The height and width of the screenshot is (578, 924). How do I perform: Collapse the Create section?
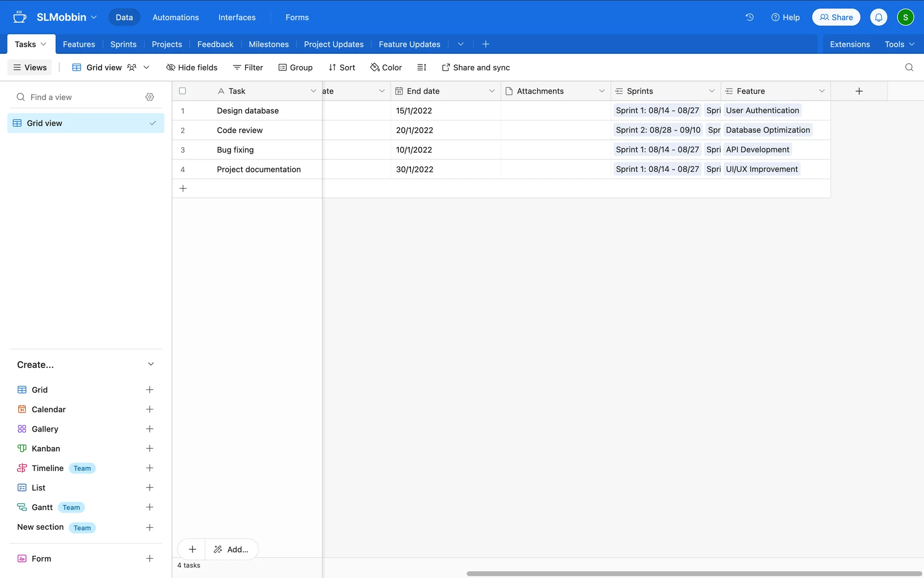pyautogui.click(x=151, y=364)
